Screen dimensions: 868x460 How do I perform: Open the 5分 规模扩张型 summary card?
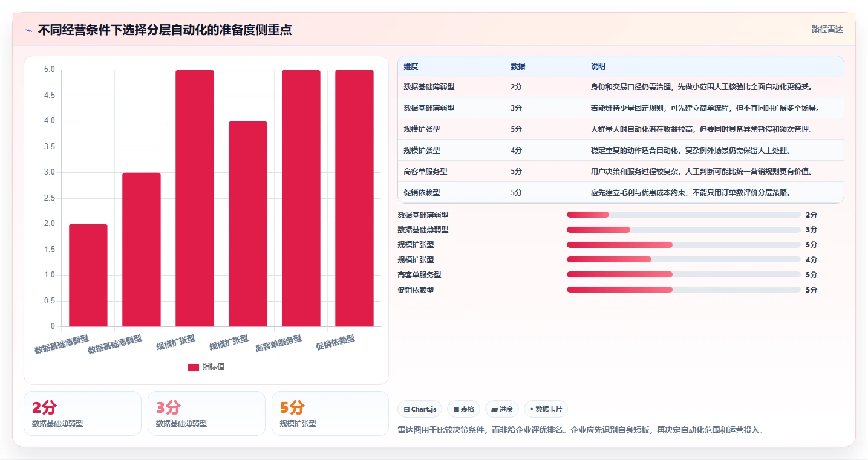click(x=330, y=413)
